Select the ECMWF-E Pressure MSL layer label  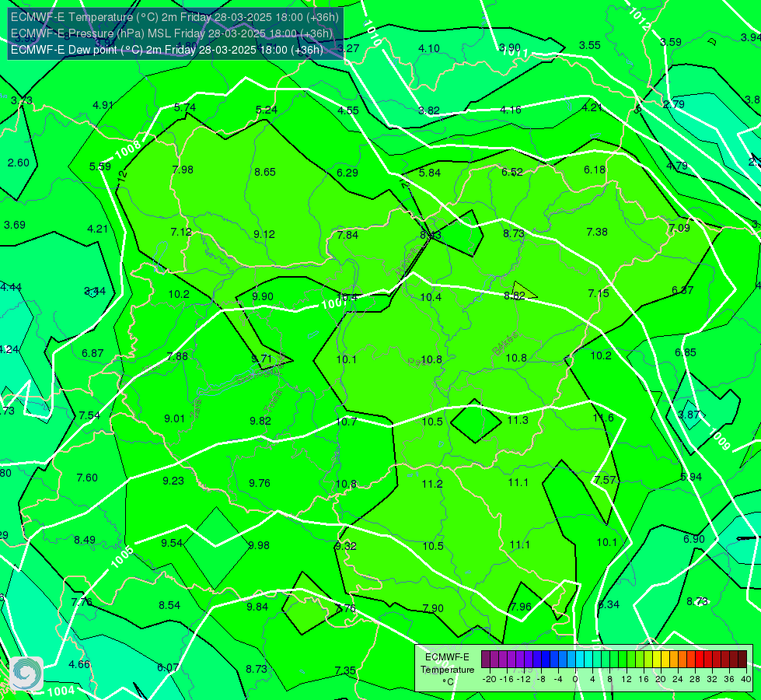[171, 33]
